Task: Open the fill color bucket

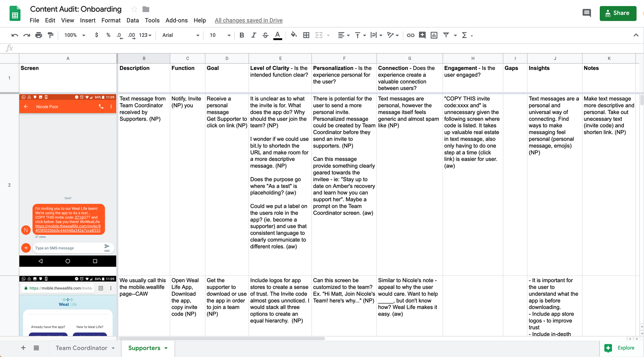Action: point(294,35)
